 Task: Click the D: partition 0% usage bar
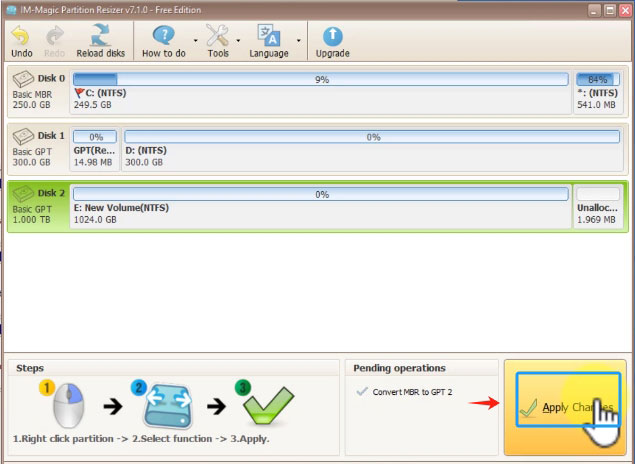click(372, 137)
